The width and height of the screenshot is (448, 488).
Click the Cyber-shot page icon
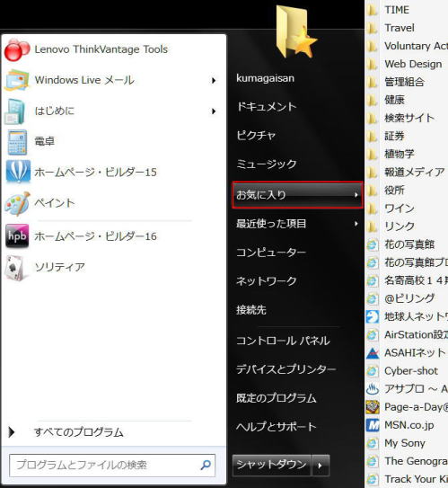(x=373, y=371)
